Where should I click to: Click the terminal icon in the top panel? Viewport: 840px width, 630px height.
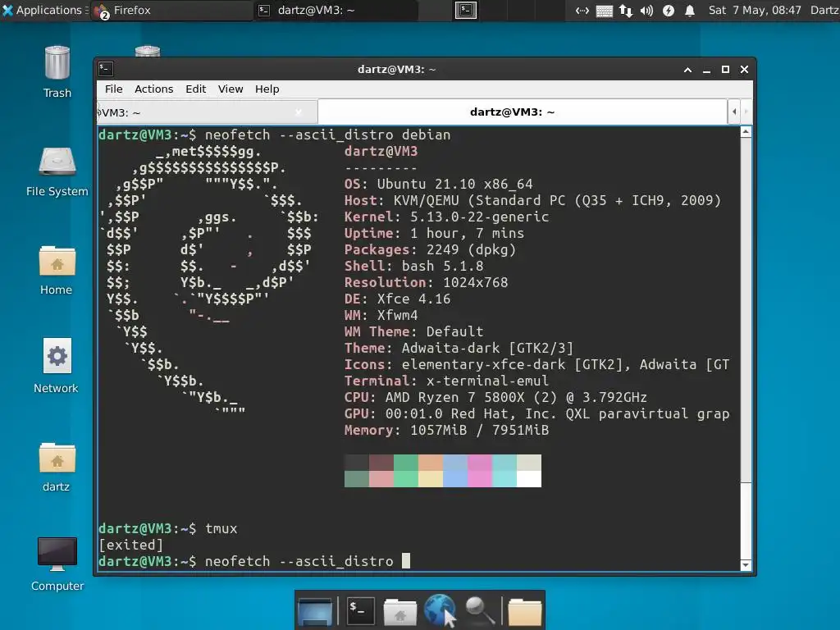pos(466,10)
